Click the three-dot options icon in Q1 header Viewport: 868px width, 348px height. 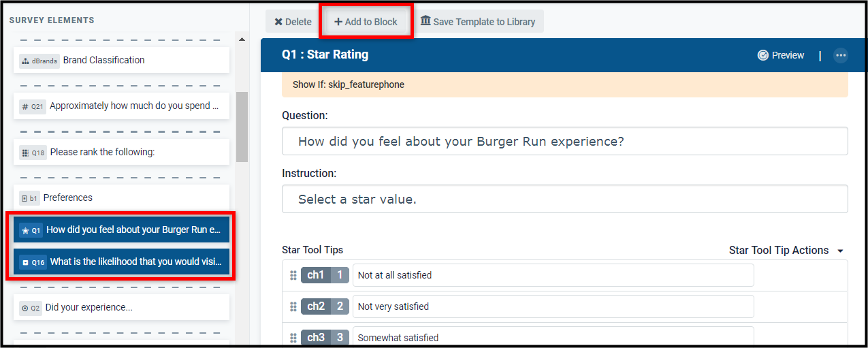(841, 56)
